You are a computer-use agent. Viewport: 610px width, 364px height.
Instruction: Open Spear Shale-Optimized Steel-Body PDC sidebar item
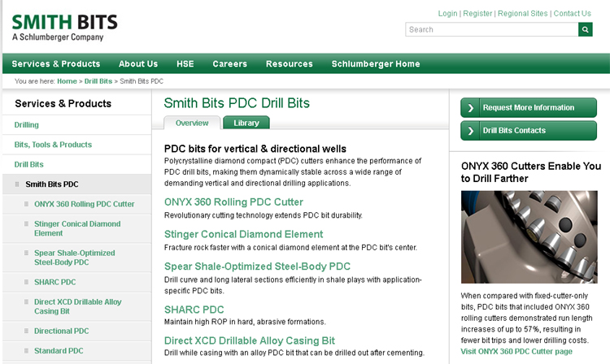[74, 258]
